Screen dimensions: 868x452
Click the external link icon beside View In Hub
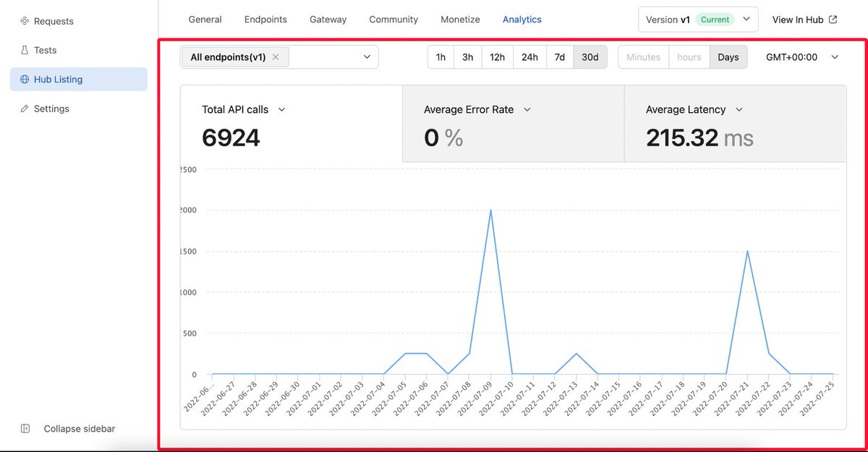click(833, 20)
